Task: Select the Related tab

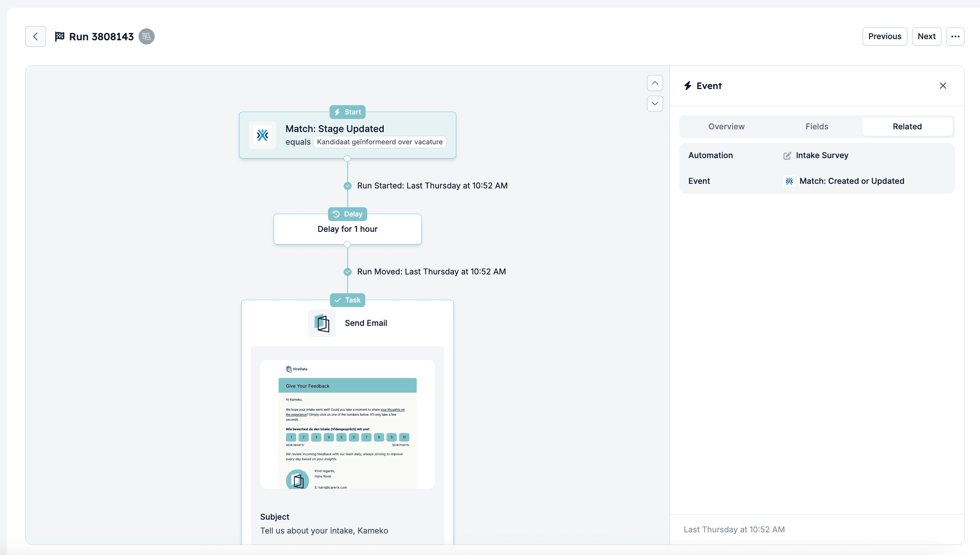Action: point(907,127)
